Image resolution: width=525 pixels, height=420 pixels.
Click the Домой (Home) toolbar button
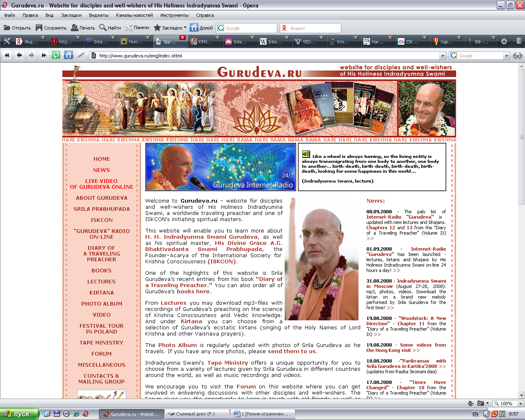[201, 28]
